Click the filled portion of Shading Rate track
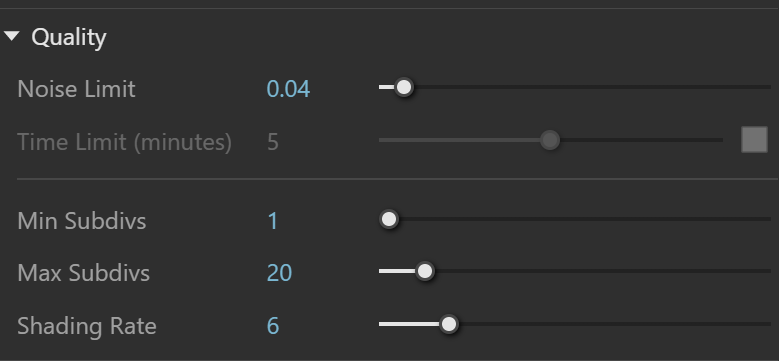This screenshot has width=779, height=361. 409,324
